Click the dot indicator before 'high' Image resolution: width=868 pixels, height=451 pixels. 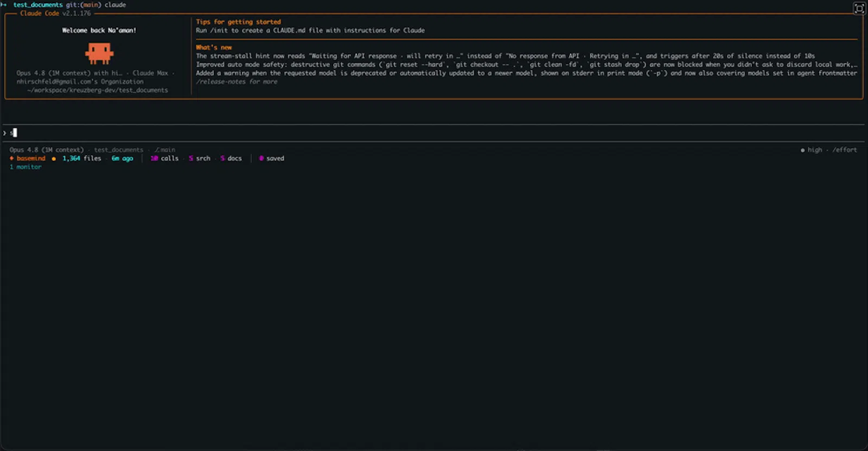tap(803, 150)
